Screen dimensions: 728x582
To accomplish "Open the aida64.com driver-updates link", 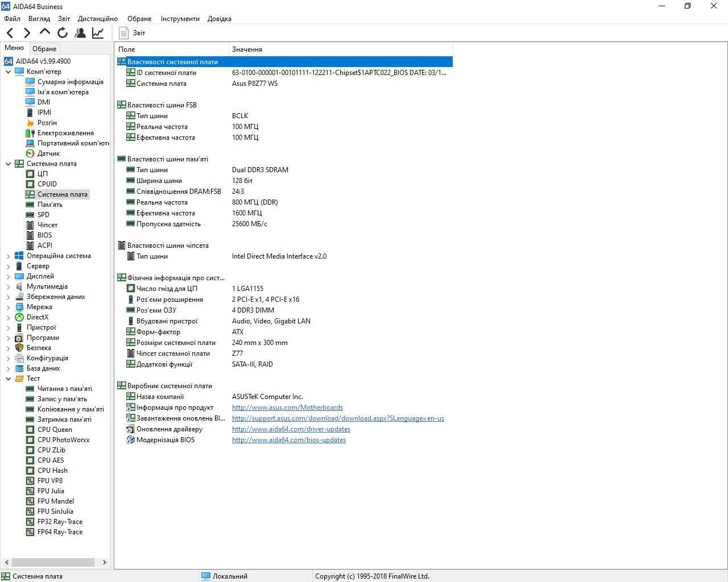I will [x=291, y=429].
